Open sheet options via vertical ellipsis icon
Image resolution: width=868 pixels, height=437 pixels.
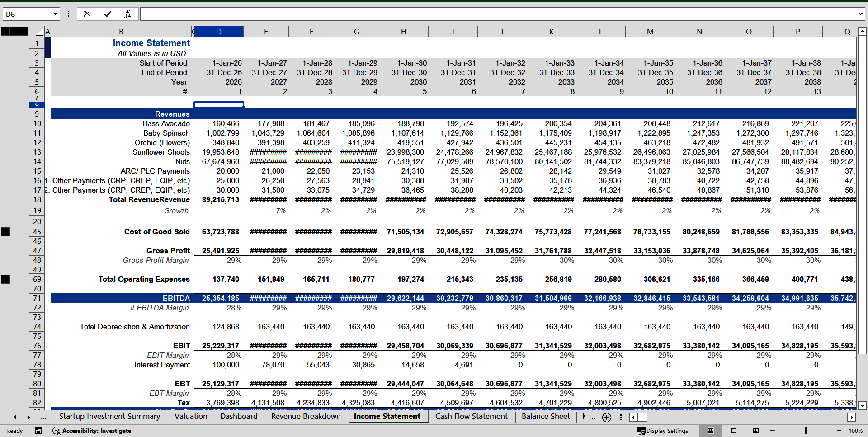[621, 417]
